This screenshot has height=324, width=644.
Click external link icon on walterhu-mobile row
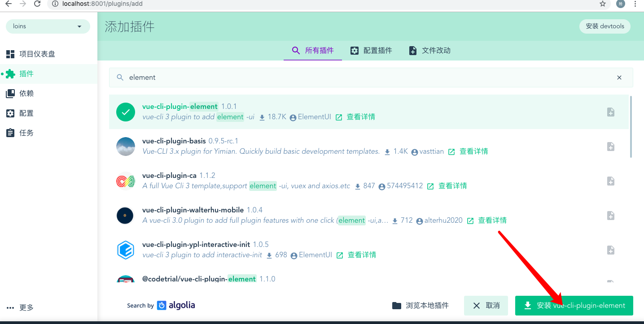click(470, 221)
